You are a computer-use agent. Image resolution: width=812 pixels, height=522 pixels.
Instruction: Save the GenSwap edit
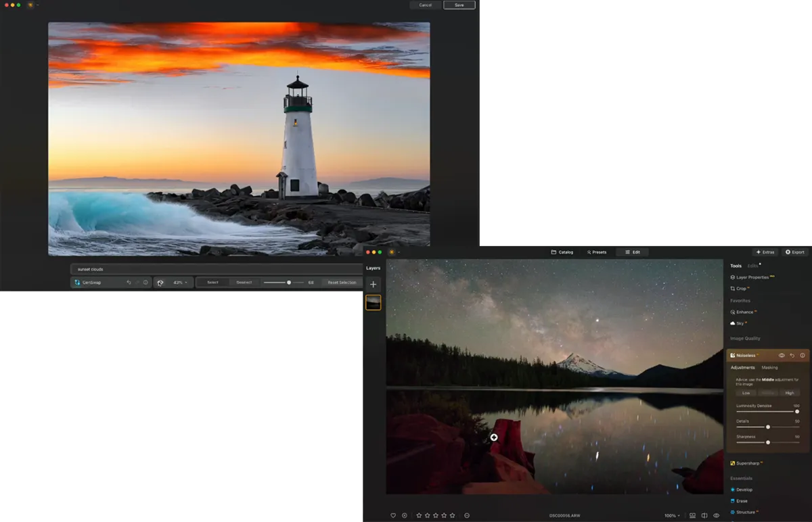pos(459,5)
